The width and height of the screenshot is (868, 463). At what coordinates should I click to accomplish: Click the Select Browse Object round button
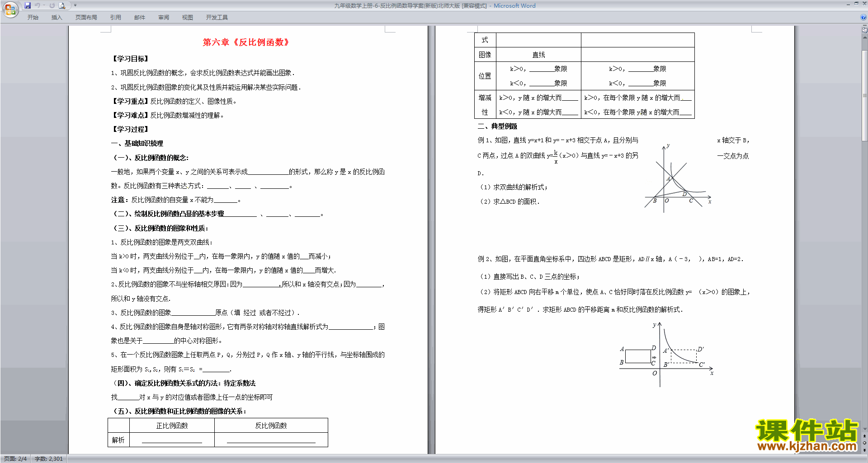tap(865, 443)
